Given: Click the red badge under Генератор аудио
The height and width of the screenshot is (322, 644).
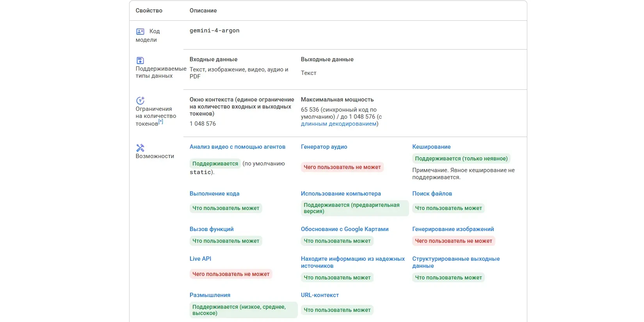Looking at the screenshot, I should (342, 167).
